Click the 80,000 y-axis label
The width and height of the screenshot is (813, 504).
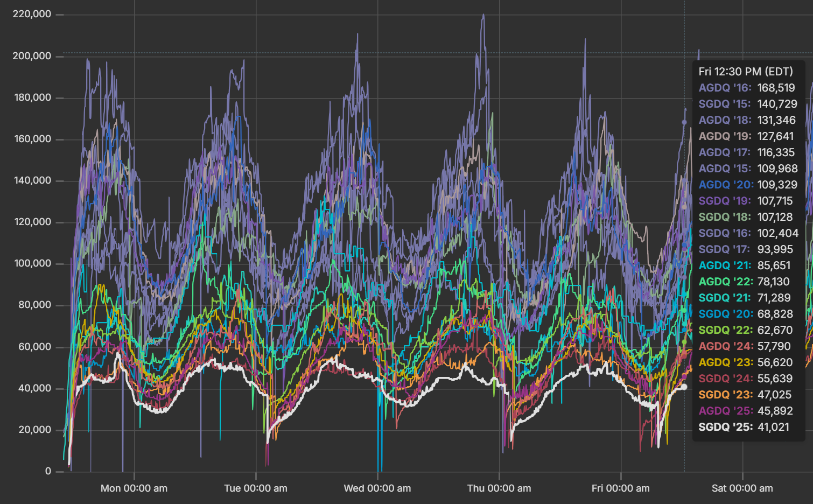(x=35, y=305)
